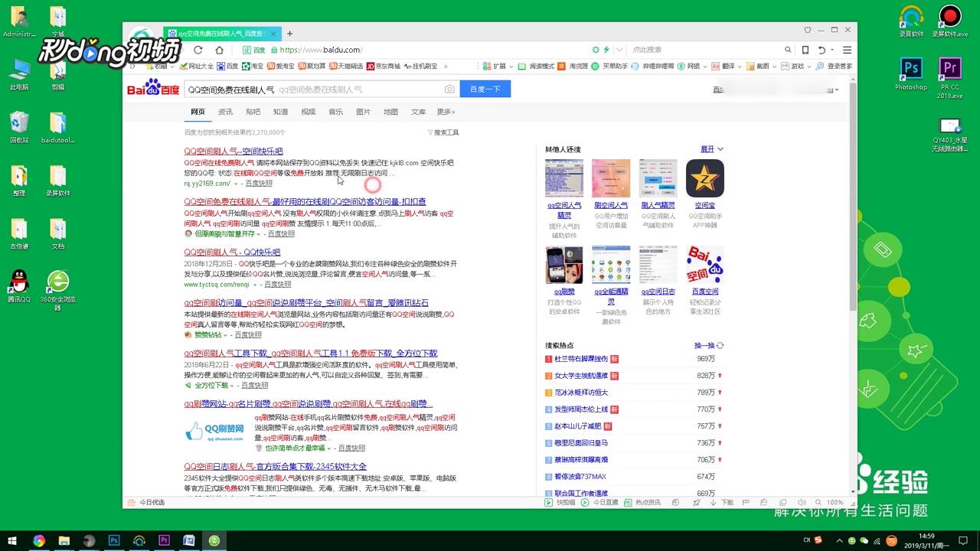Switch to the 视频 search tab

pyautogui.click(x=308, y=112)
